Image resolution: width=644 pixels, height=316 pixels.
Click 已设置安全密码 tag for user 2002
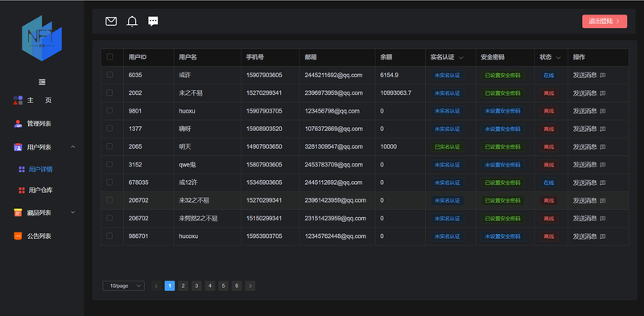pyautogui.click(x=502, y=93)
